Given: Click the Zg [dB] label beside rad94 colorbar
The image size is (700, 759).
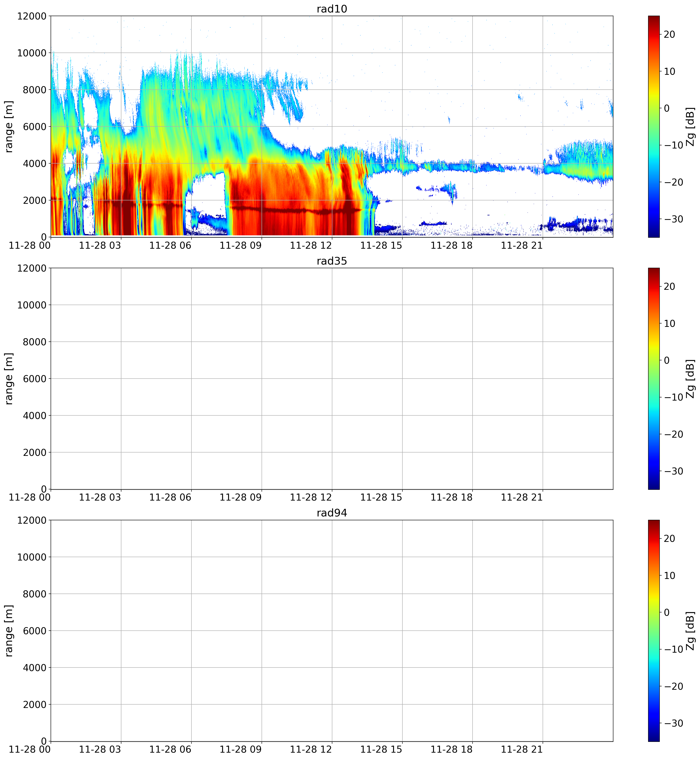Looking at the screenshot, I should [x=690, y=631].
